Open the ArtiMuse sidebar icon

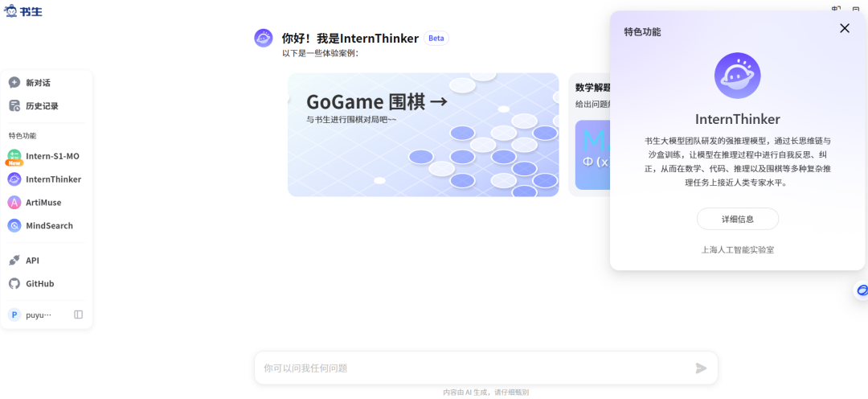point(14,202)
